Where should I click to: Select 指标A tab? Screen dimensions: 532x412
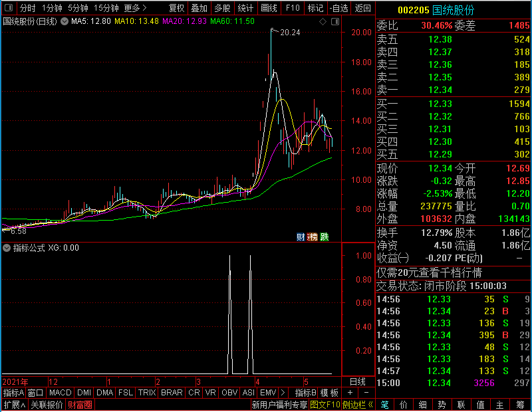(13, 393)
